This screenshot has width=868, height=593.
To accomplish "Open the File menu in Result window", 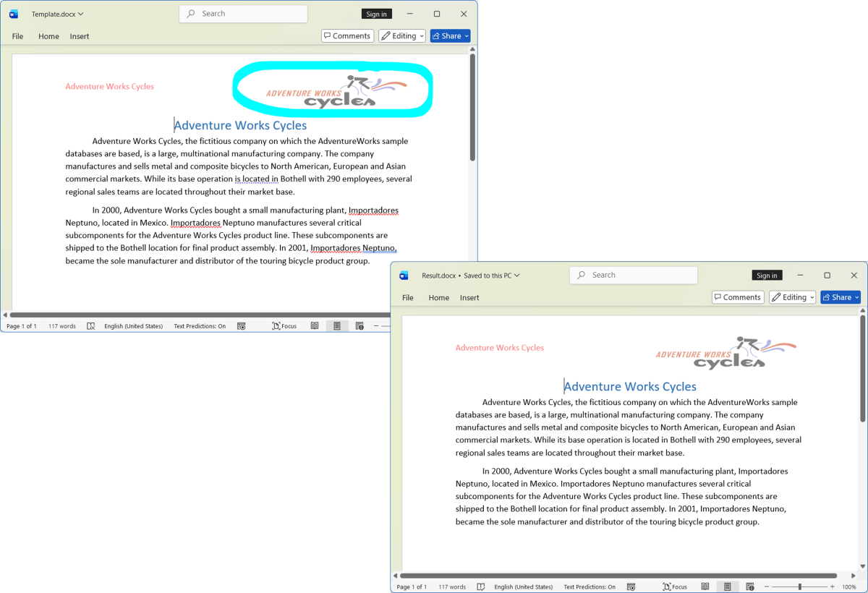I will click(x=408, y=297).
